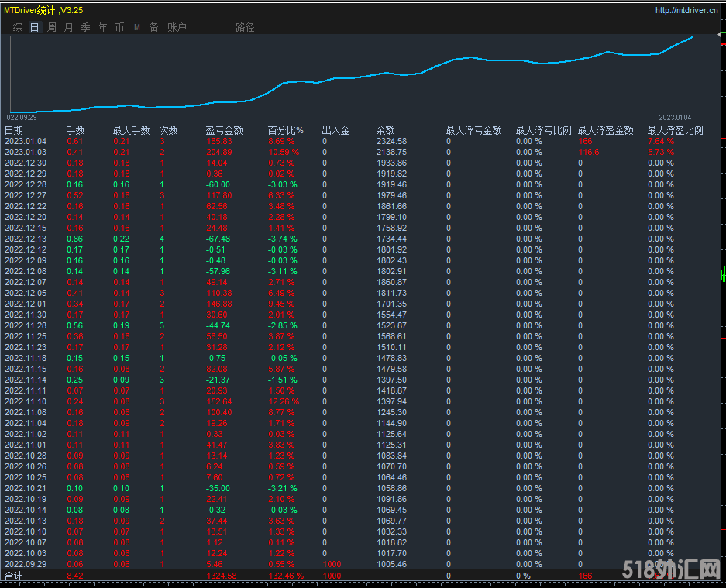Image resolution: width=726 pixels, height=588 pixels.
Task: Switch to the 综 summary tab
Action: pos(18,27)
